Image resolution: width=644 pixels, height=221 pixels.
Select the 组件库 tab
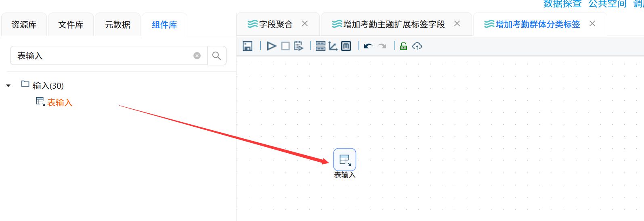pyautogui.click(x=164, y=25)
